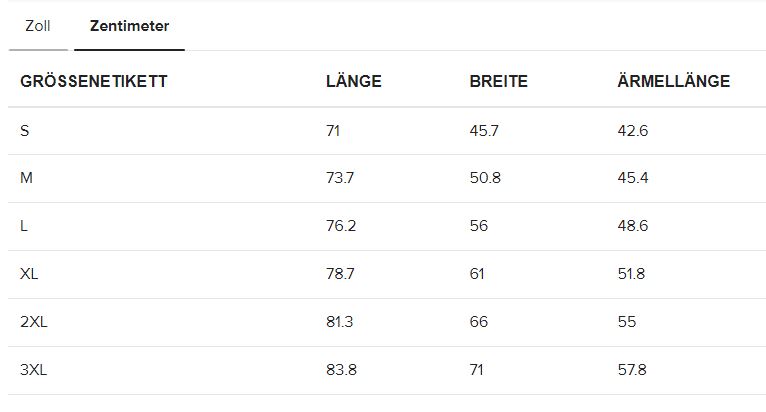The height and width of the screenshot is (412, 766).
Task: Select the XL size label
Action: click(x=29, y=274)
